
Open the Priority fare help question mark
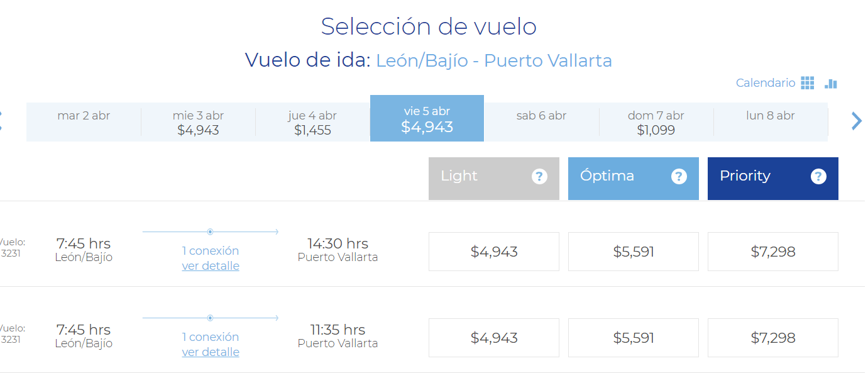pos(818,177)
